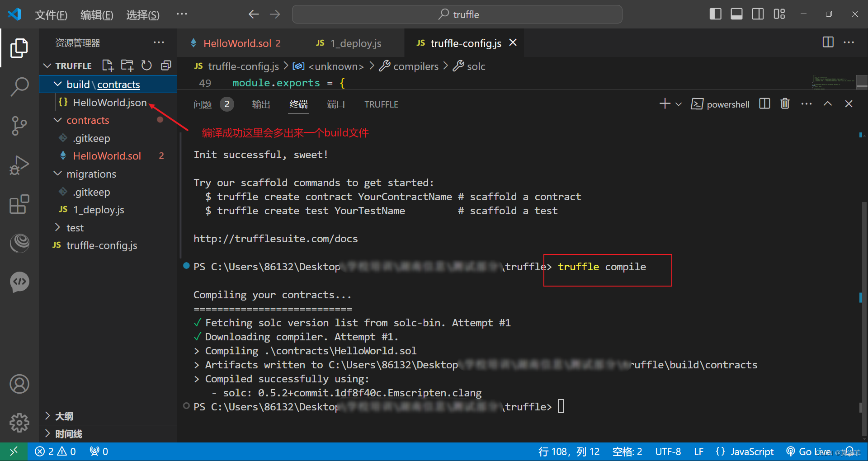Open explorer panel more actions

(159, 42)
